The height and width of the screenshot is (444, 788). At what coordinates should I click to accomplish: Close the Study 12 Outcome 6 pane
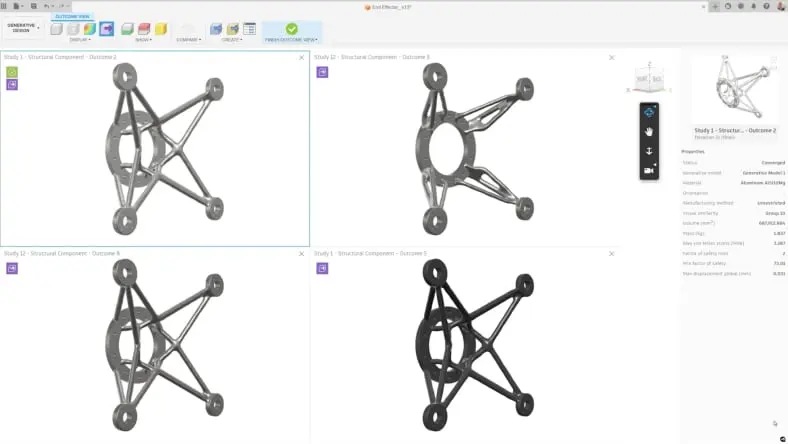[x=302, y=253]
